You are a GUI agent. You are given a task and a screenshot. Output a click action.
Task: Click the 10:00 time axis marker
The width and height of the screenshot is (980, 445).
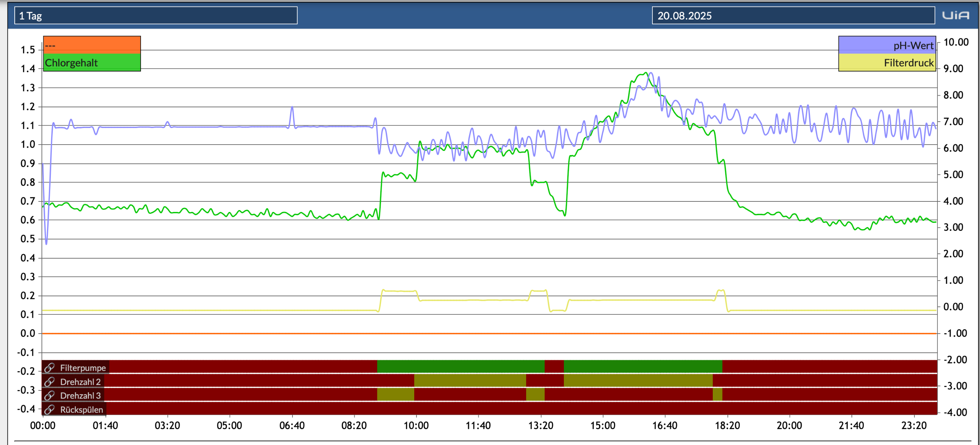tap(416, 425)
